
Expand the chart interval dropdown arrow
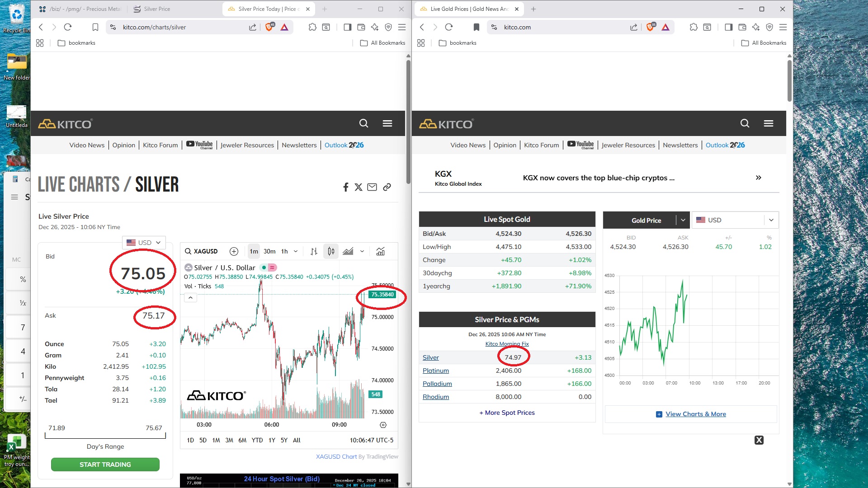point(296,251)
